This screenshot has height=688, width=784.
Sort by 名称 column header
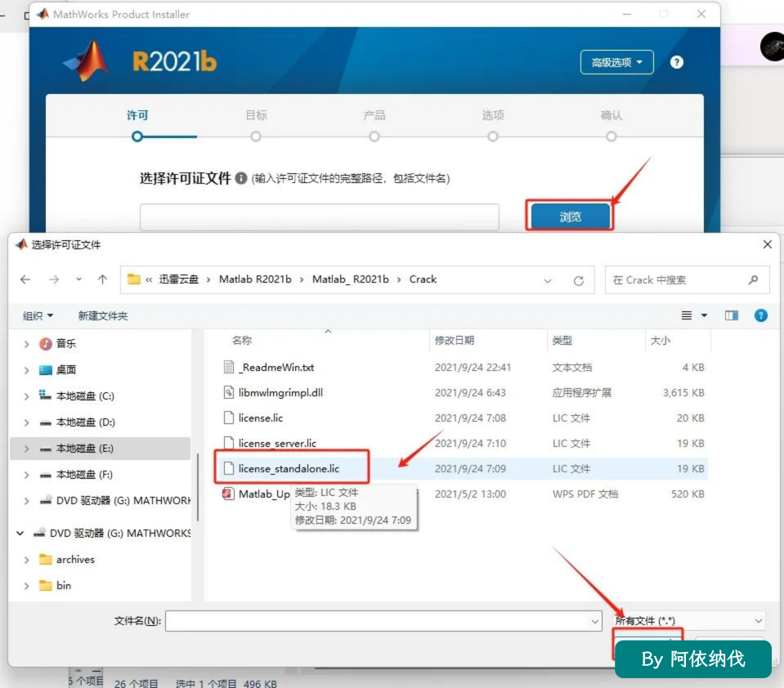[x=242, y=340]
